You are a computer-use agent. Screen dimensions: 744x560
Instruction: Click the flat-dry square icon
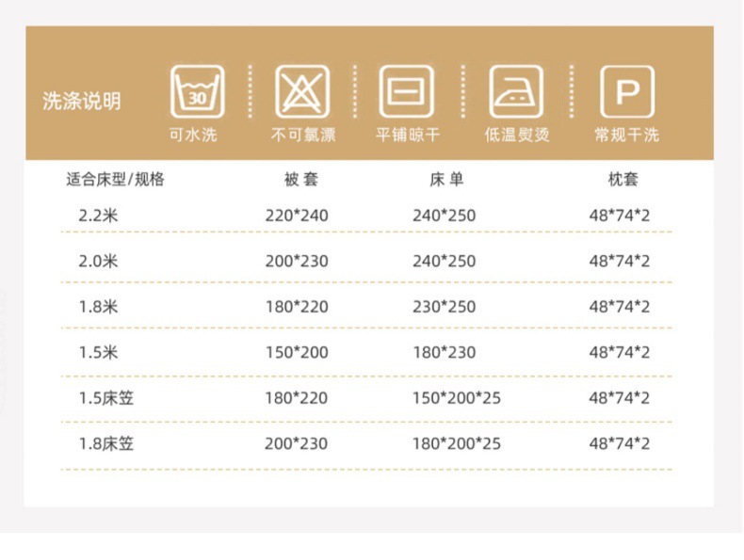point(406,91)
